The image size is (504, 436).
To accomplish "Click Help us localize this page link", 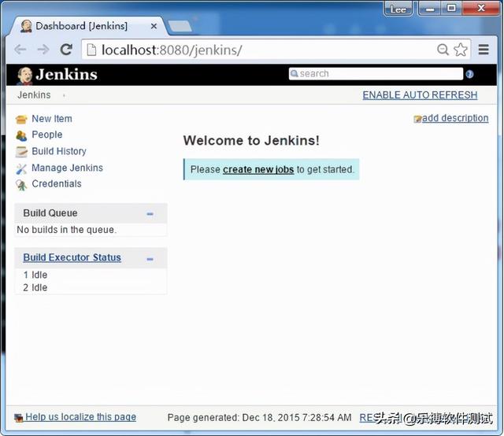I will pyautogui.click(x=80, y=417).
